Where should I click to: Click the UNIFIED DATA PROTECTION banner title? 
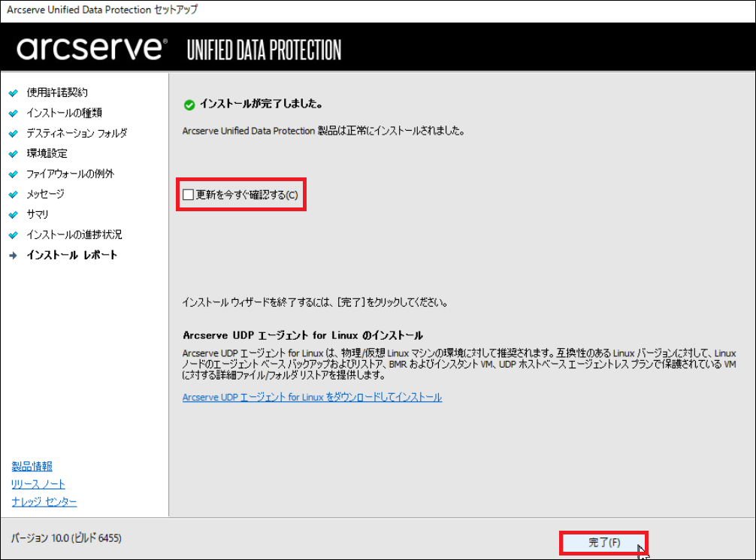[x=264, y=50]
